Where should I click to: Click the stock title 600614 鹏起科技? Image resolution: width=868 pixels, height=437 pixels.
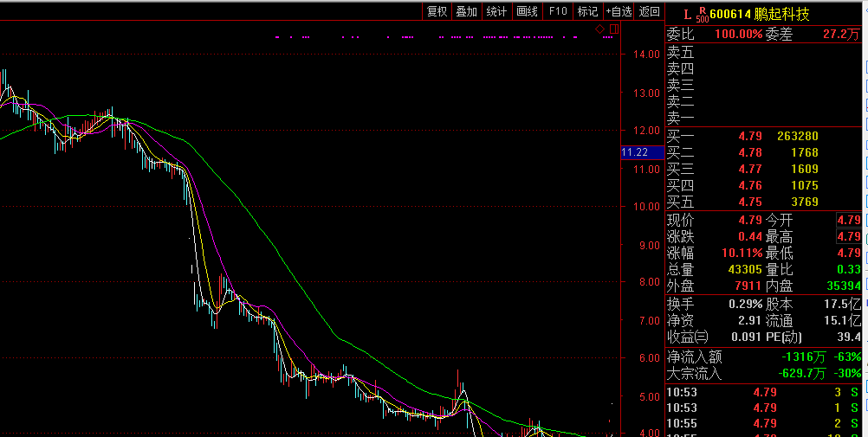pyautogui.click(x=760, y=15)
